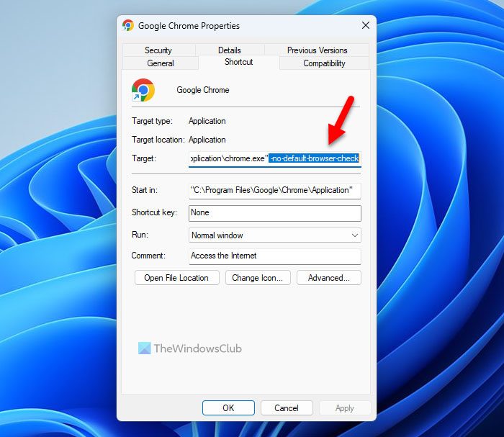The height and width of the screenshot is (437, 504).
Task: Click the Apply button
Action: pos(345,407)
